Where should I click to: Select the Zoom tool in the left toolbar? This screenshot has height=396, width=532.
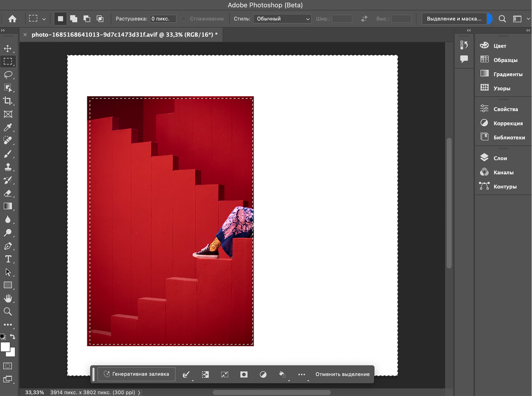(x=8, y=311)
